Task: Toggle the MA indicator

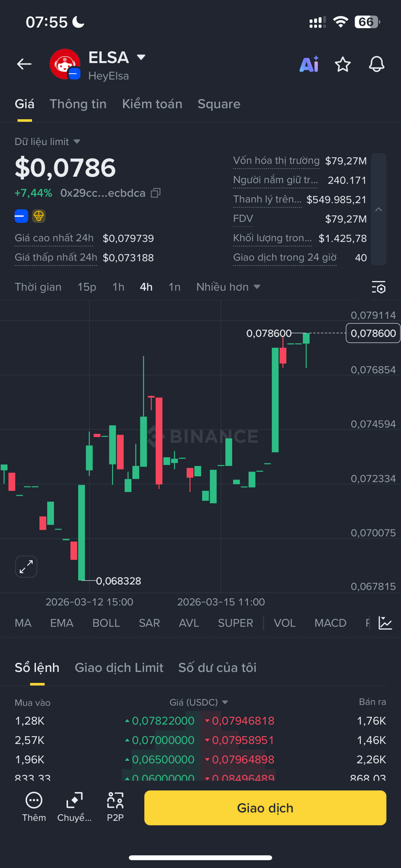Action: point(23,623)
